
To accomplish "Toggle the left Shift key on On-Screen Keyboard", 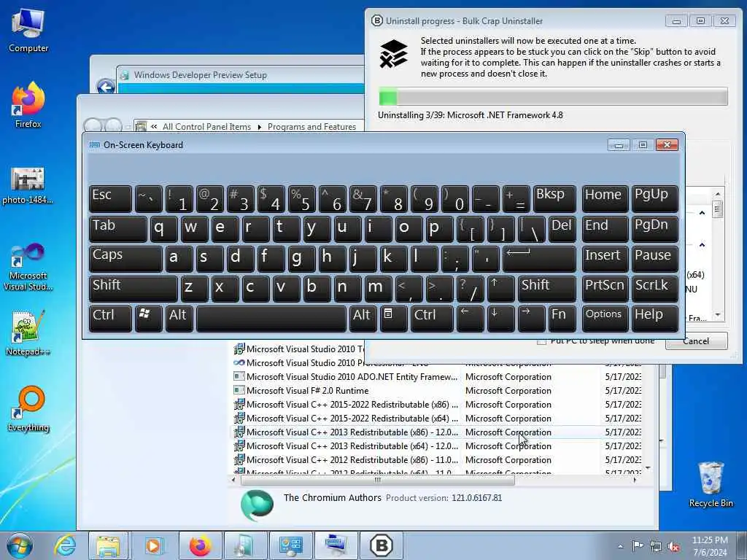I will [133, 289].
